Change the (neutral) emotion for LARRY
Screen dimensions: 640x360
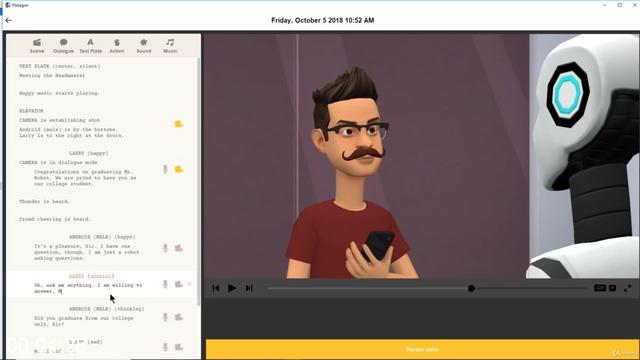click(101, 276)
